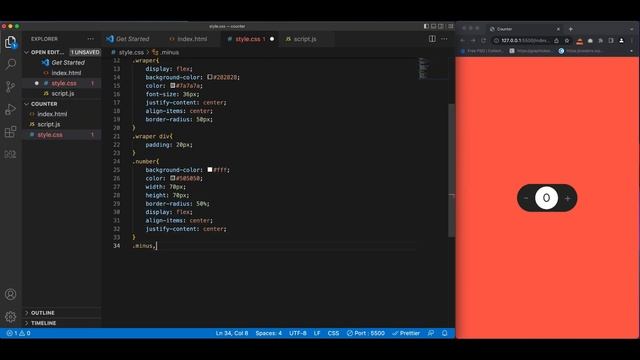Screen dimensions: 640x360
Task: Open Get Started under Open Editors
Action: (x=62, y=62)
